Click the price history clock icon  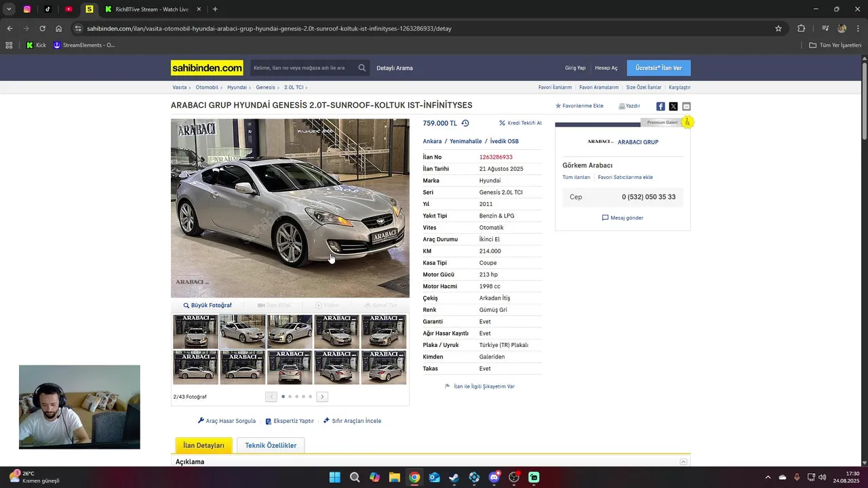[465, 123]
